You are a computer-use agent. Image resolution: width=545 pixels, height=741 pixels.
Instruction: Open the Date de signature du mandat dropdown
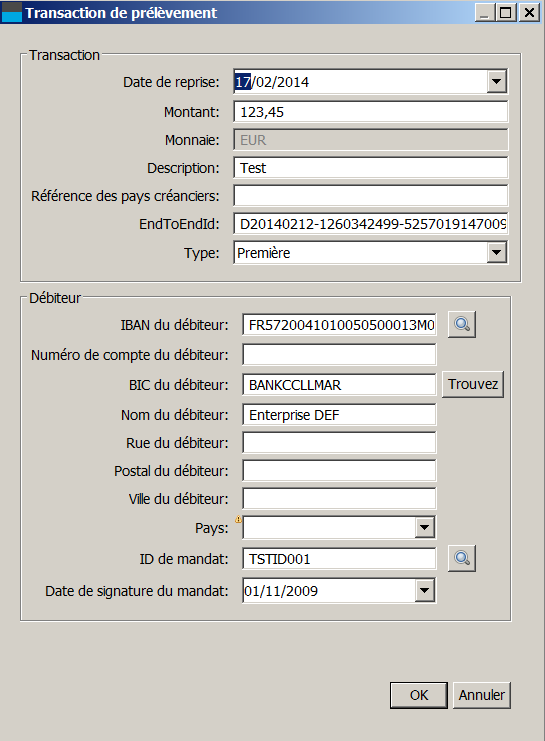[424, 590]
